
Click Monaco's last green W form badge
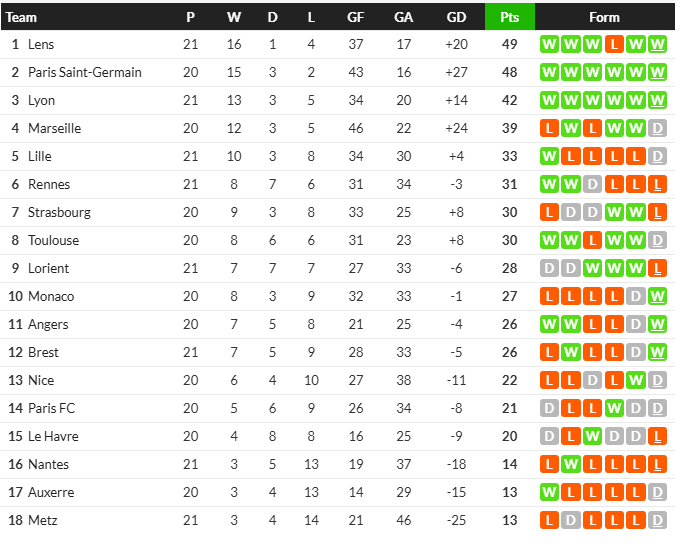click(x=657, y=296)
